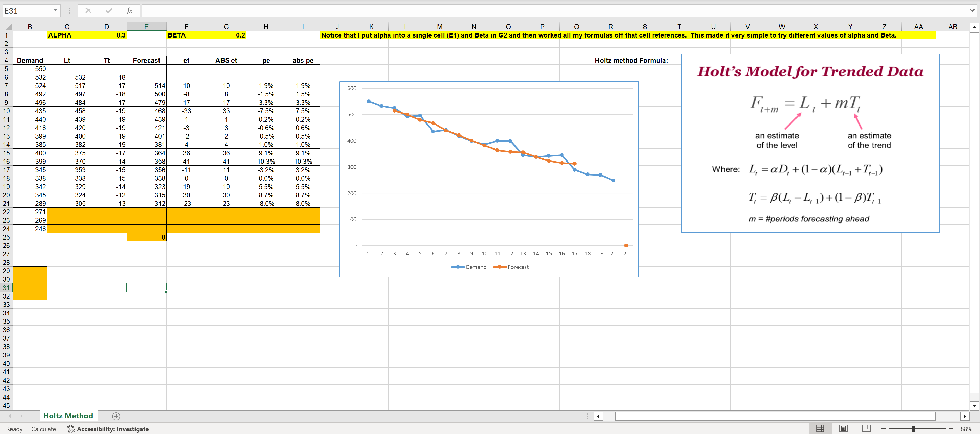The image size is (980, 434).
Task: Click Ready in the status bar
Action: click(x=14, y=429)
